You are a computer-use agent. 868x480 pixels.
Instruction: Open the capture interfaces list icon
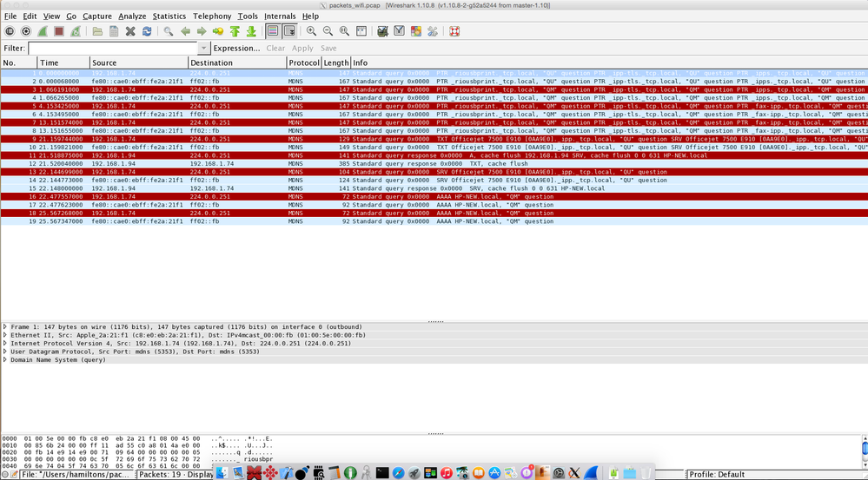[10, 31]
